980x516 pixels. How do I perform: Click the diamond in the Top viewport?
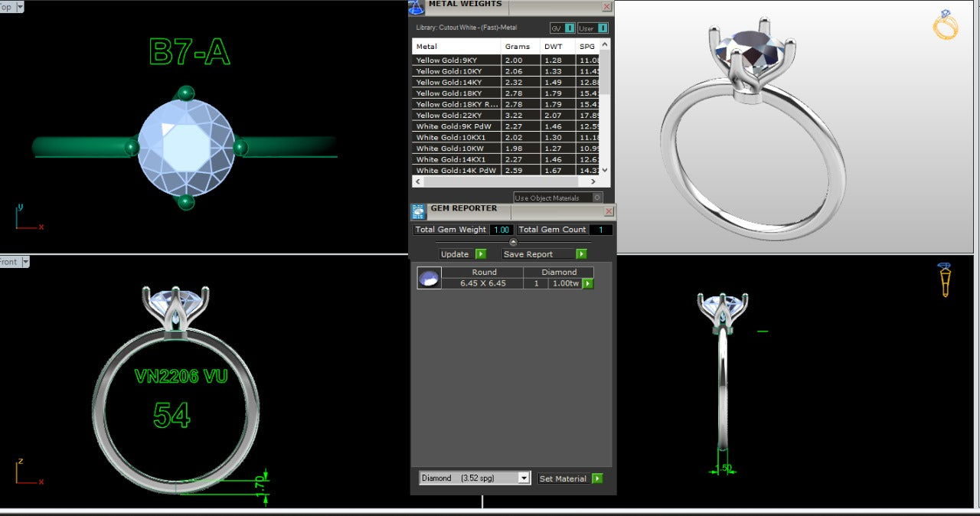(185, 146)
